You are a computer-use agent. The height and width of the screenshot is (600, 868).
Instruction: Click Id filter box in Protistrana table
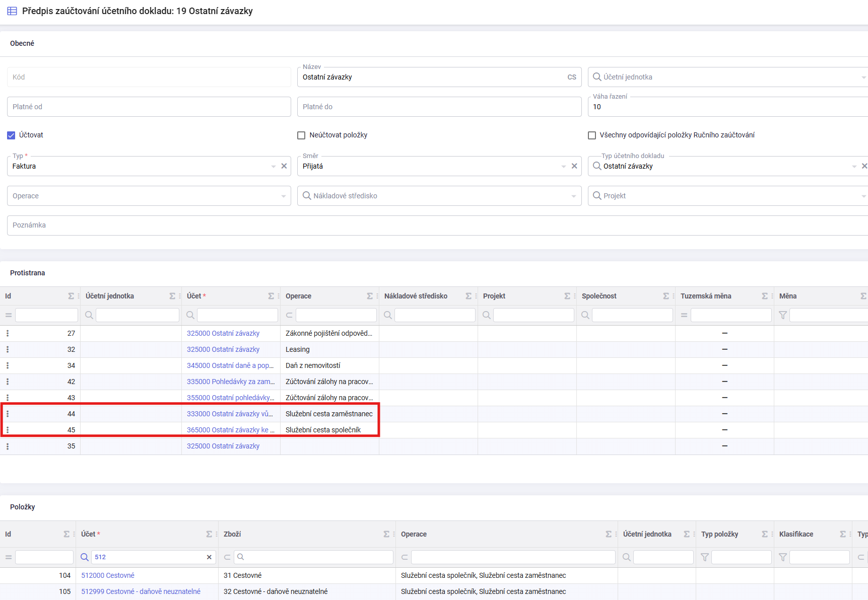(46, 315)
